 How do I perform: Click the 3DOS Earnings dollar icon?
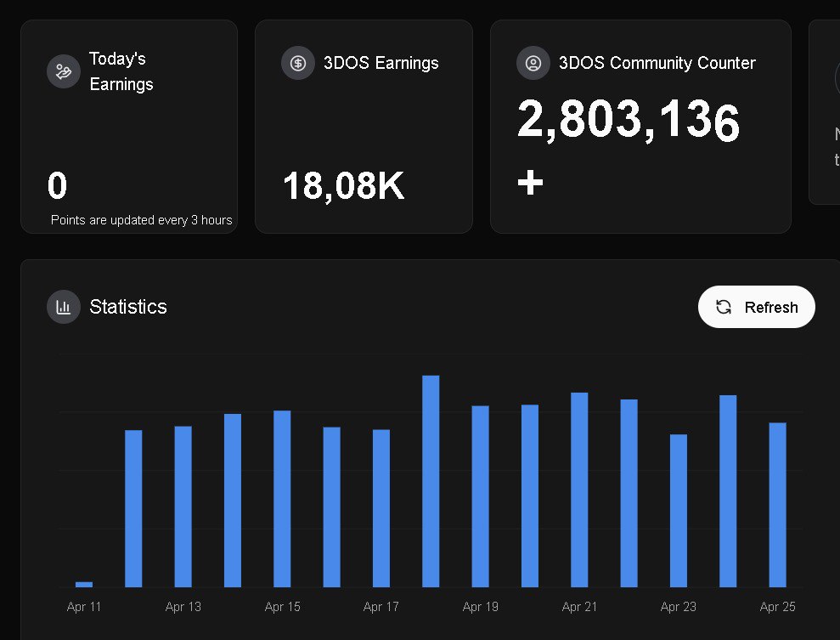tap(298, 63)
